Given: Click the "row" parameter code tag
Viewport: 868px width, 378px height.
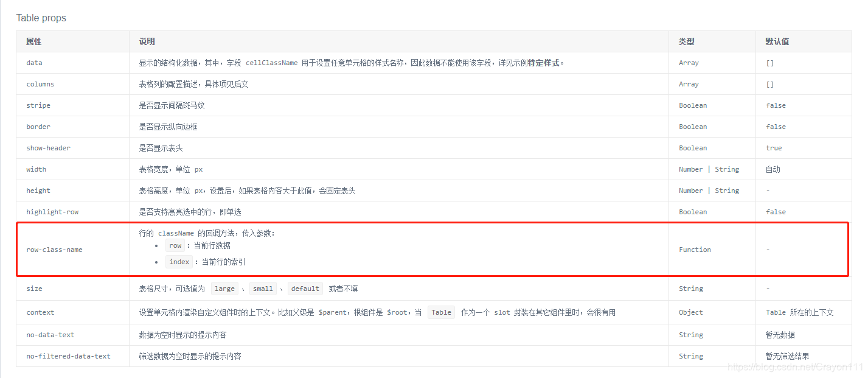Looking at the screenshot, I should tap(175, 245).
